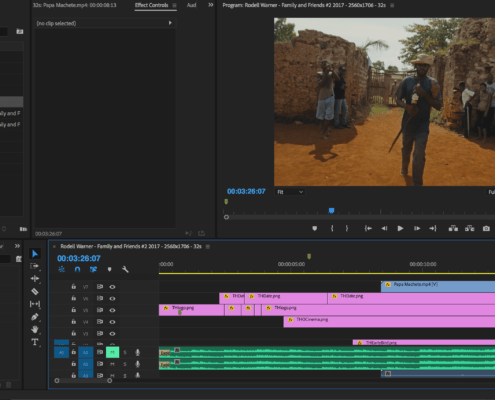Open Program monitor panel menu
This screenshot has height=400, width=495.
pyautogui.click(x=392, y=5)
